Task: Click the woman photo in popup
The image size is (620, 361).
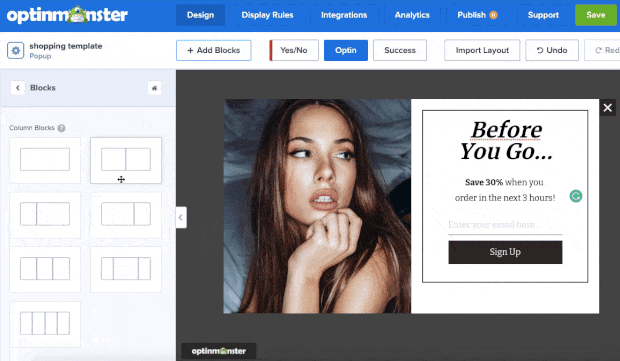Action: click(x=318, y=206)
